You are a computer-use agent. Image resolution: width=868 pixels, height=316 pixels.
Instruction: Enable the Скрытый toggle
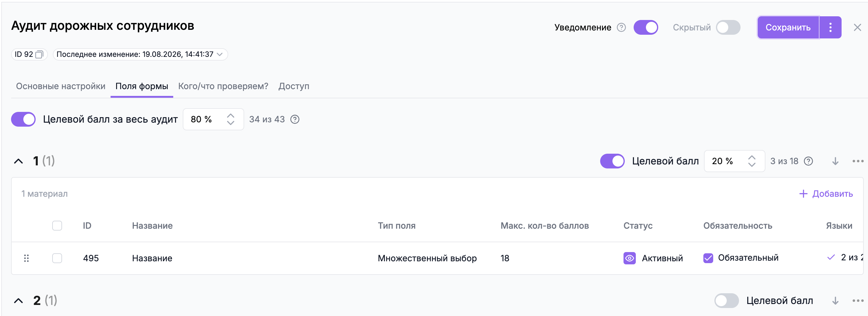coord(728,27)
